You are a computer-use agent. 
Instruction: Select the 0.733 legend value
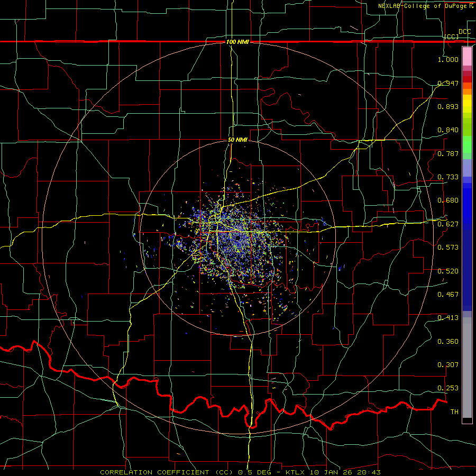coord(448,177)
